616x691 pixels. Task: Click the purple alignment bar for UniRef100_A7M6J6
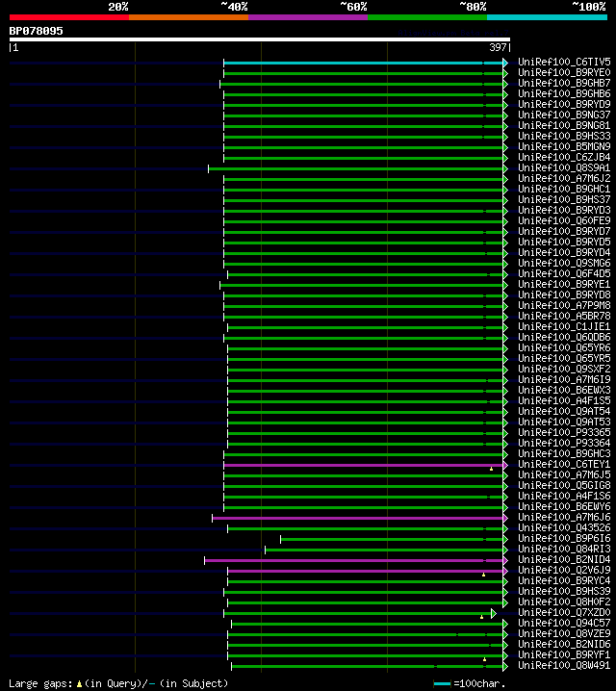tap(358, 518)
